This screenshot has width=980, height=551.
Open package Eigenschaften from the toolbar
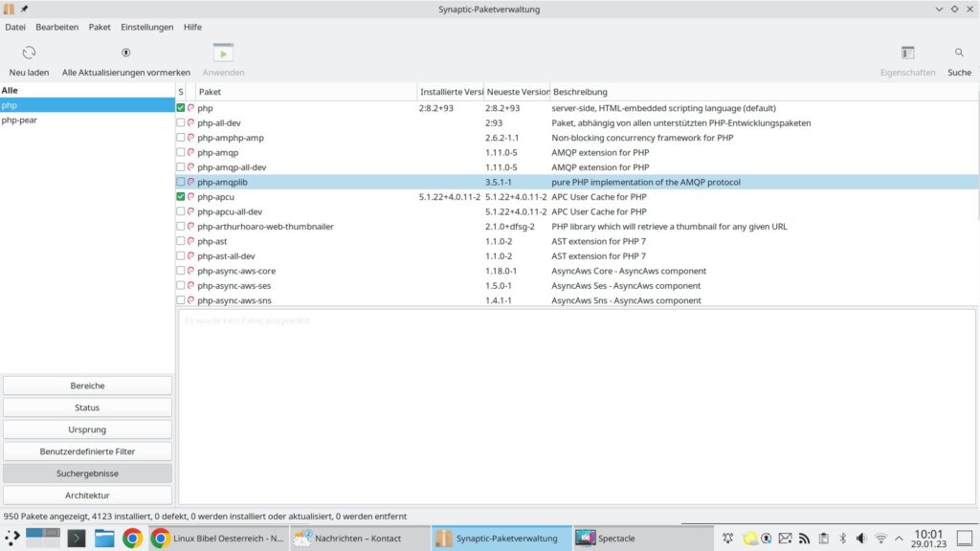907,60
